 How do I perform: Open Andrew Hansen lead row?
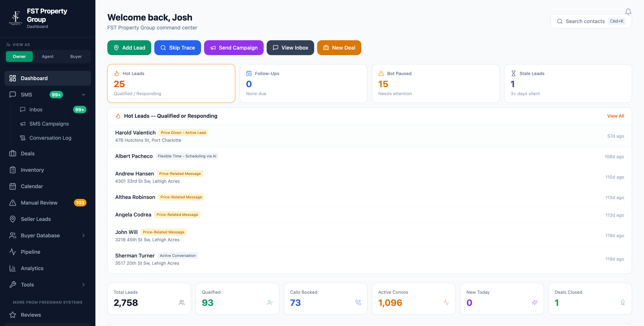click(x=370, y=177)
